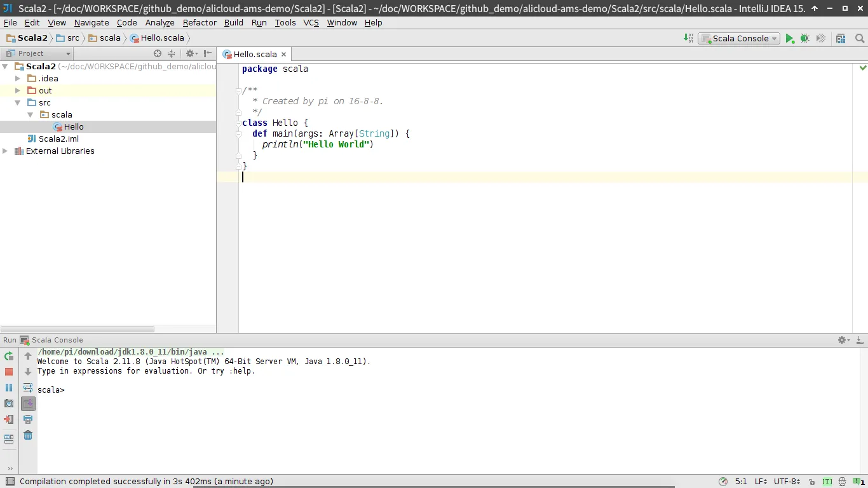
Task: Open the Build menu
Action: click(234, 22)
